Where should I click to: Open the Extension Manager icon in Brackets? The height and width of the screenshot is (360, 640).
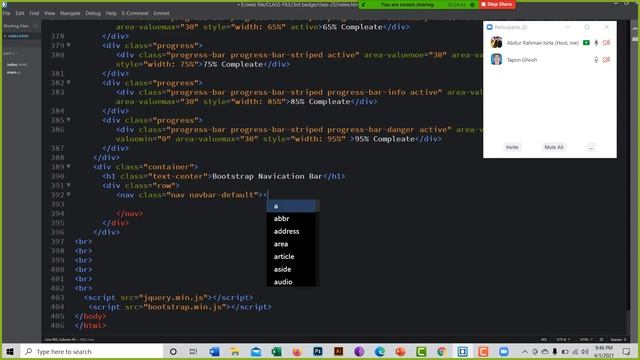[x=635, y=39]
